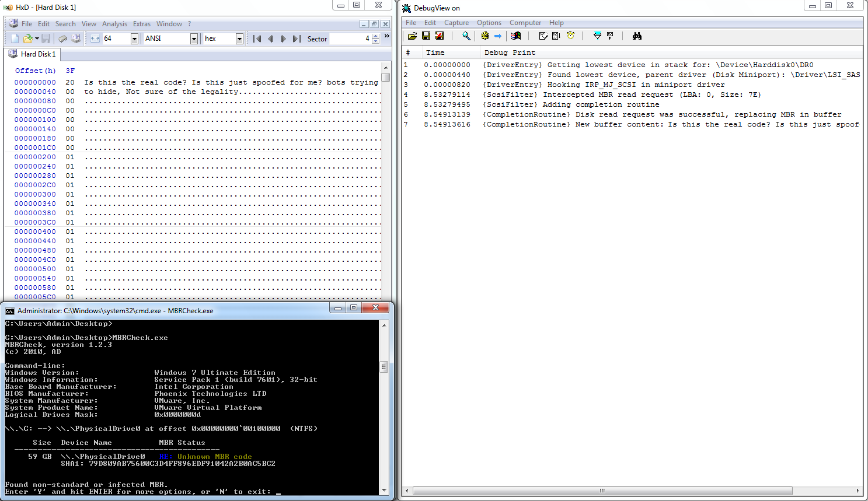
Task: Open the HxD File menu
Action: 27,24
